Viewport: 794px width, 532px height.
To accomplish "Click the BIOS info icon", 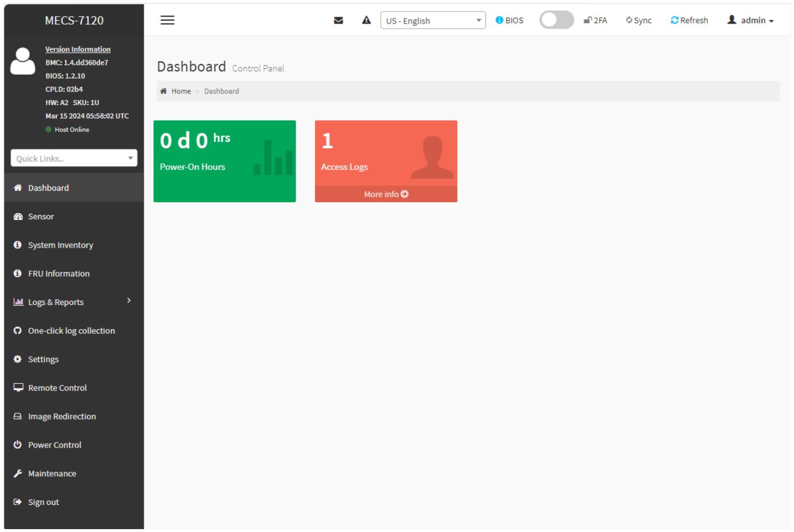I will click(500, 20).
